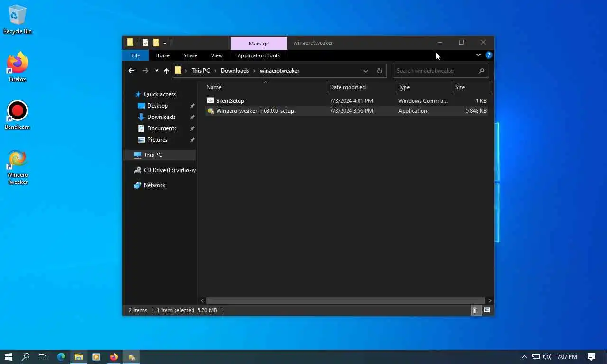Click the Properties quick access toolbar icon
Viewport: 607px width, 364px height.
[146, 43]
